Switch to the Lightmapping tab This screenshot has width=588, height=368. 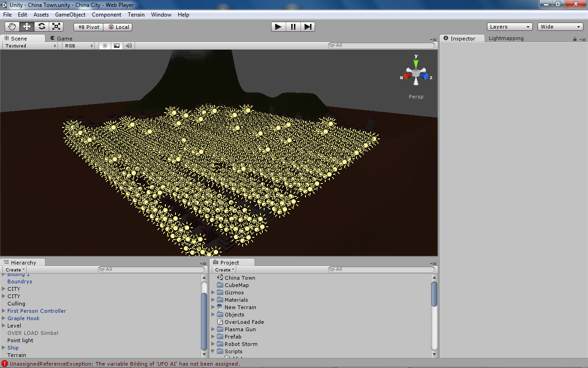(506, 38)
